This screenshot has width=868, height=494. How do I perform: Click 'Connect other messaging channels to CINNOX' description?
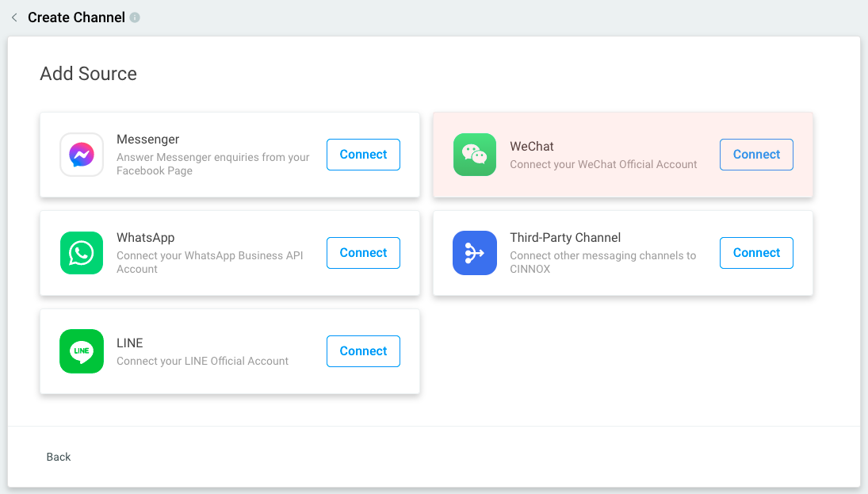pos(602,262)
